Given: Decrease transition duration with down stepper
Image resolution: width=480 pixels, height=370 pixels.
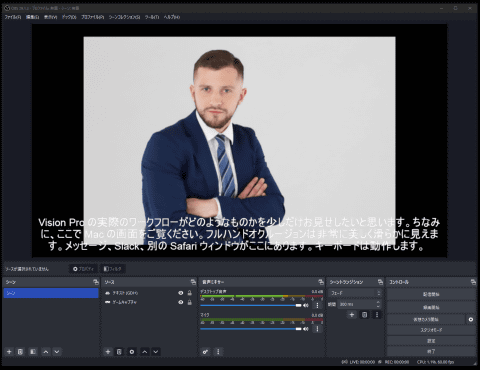Looking at the screenshot, I should tap(378, 306).
